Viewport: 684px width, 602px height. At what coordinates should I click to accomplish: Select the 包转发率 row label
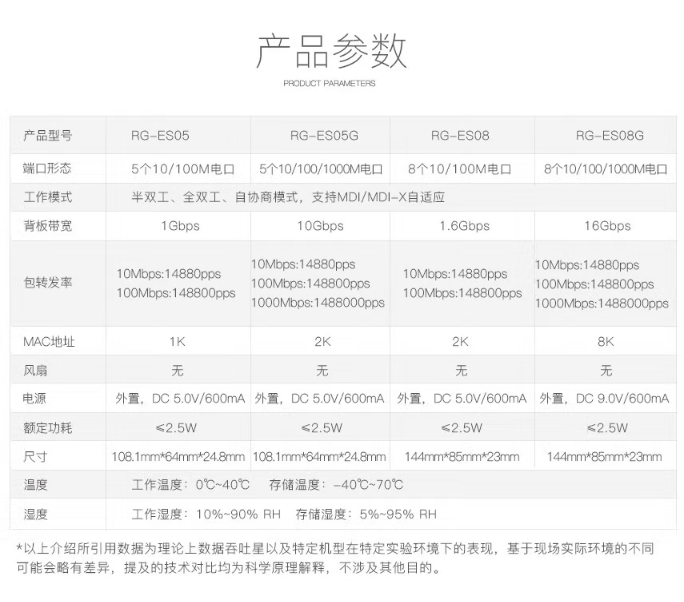click(48, 283)
